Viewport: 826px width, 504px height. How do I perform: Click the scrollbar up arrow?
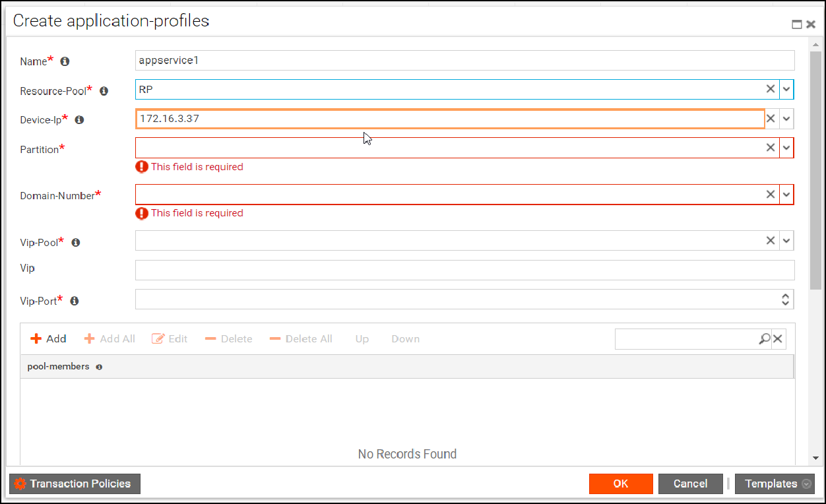tap(815, 44)
